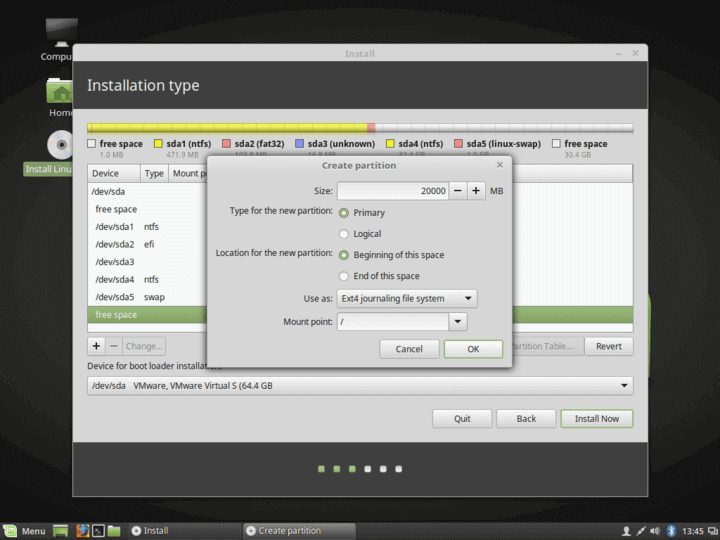Screen dimensions: 720x540
Task: Cancel the Create partition dialog
Action: click(x=409, y=349)
